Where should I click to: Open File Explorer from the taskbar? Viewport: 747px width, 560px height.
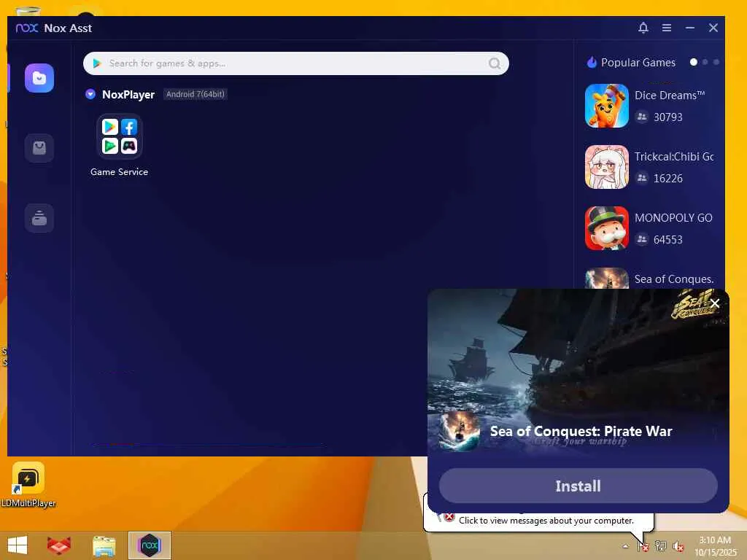pos(104,545)
